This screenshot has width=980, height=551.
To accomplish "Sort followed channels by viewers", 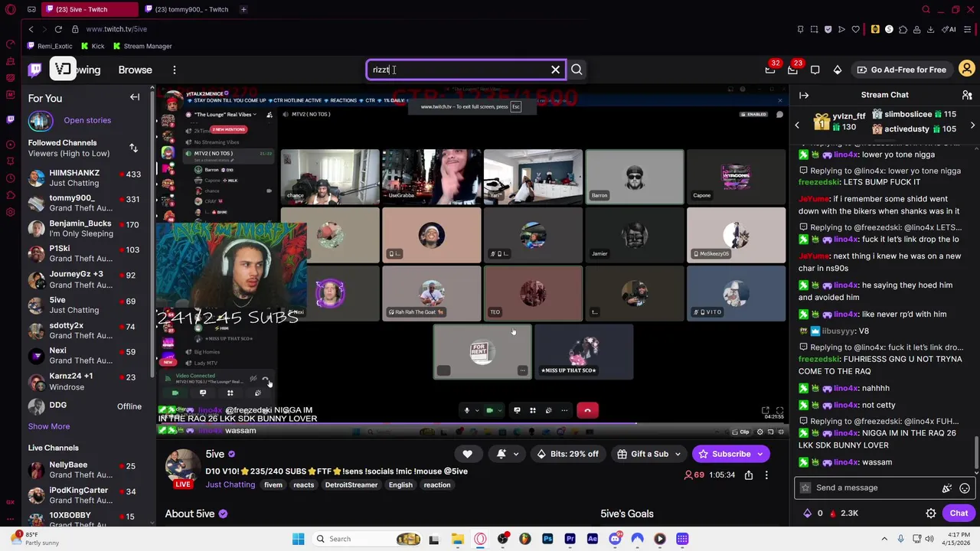I will [x=133, y=148].
